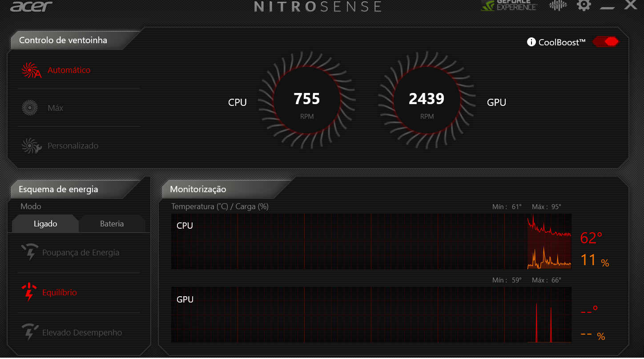Screen dimensions: 644x359
Task: Click the GPU Máx : 66° value
Action: 547,280
